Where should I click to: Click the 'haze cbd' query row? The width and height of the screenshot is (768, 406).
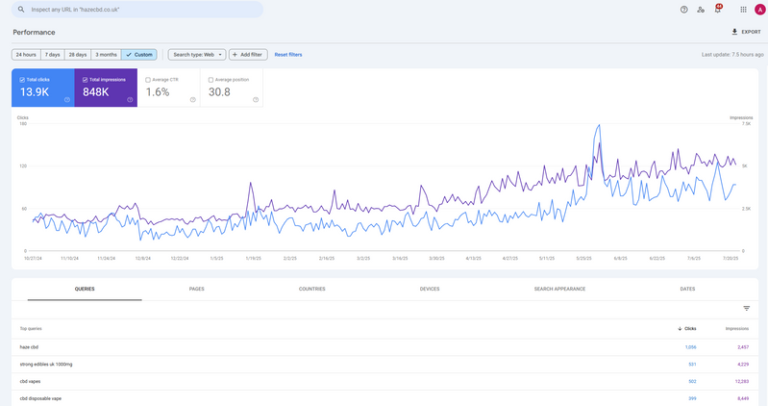(x=384, y=347)
